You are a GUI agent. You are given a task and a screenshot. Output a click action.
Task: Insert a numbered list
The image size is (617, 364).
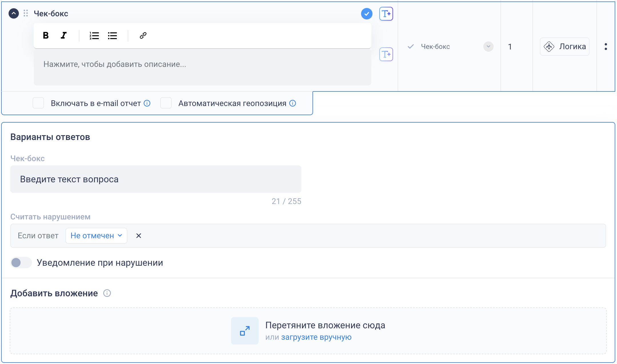pos(94,35)
